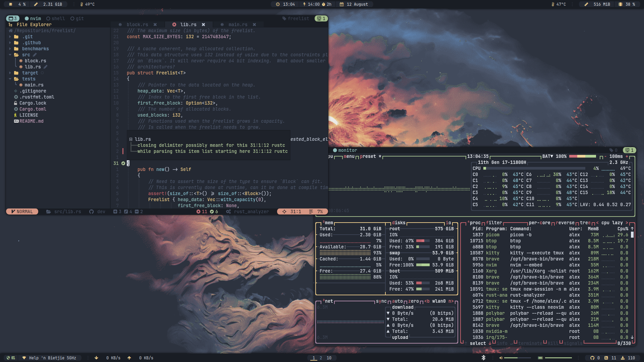Switch to the main.rs buffer tab
This screenshot has width=644, height=362.
click(x=237, y=24)
